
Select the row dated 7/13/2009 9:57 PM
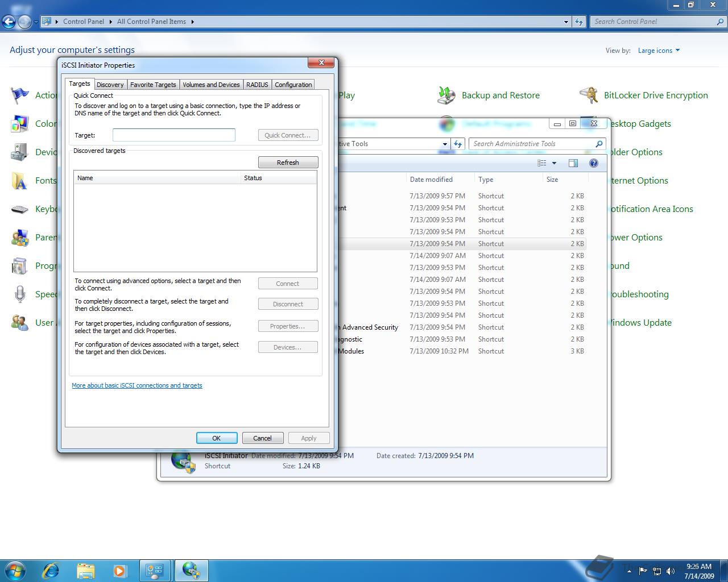[x=462, y=196]
